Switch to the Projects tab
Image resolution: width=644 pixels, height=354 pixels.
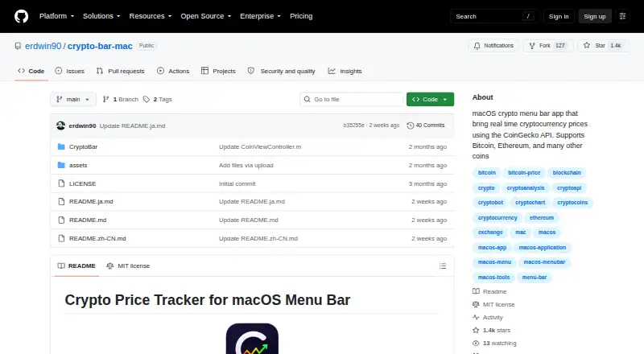click(x=218, y=71)
